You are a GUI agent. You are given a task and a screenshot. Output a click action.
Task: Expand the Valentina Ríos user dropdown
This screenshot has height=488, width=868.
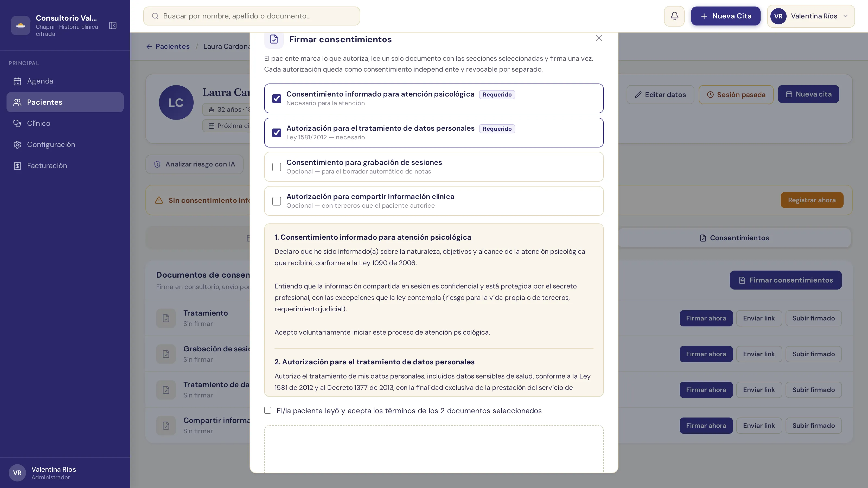click(x=811, y=16)
